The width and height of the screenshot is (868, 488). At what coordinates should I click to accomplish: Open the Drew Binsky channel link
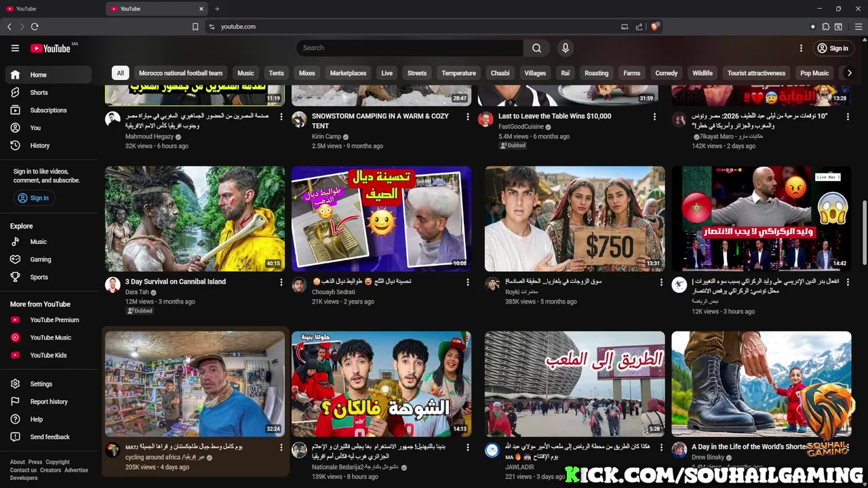pyautogui.click(x=708, y=457)
